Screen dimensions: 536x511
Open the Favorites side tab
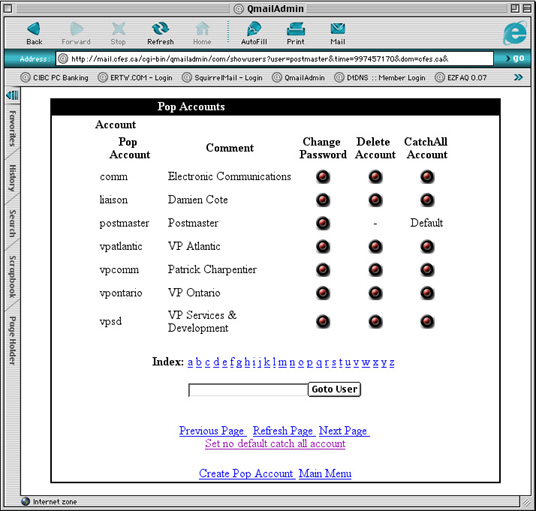(12, 129)
